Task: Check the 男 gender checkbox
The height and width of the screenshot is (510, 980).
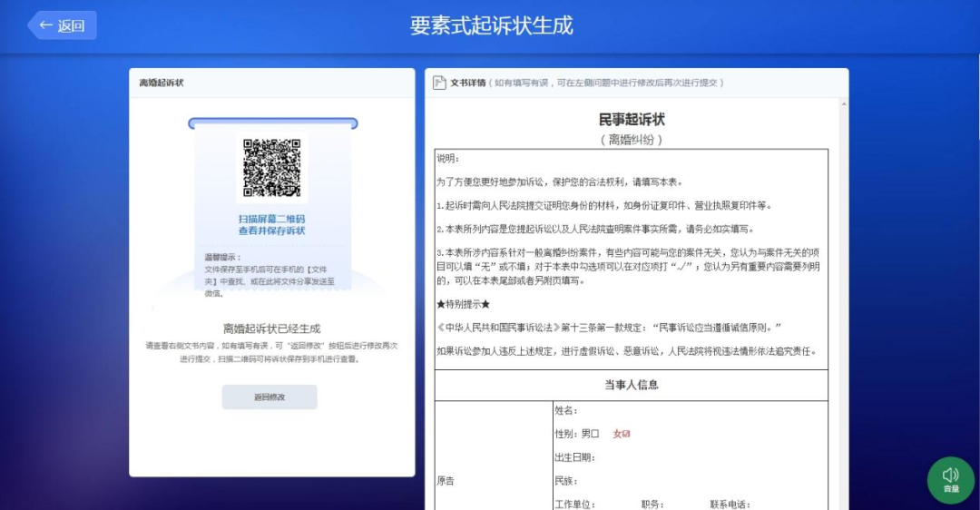Action: pyautogui.click(x=595, y=434)
